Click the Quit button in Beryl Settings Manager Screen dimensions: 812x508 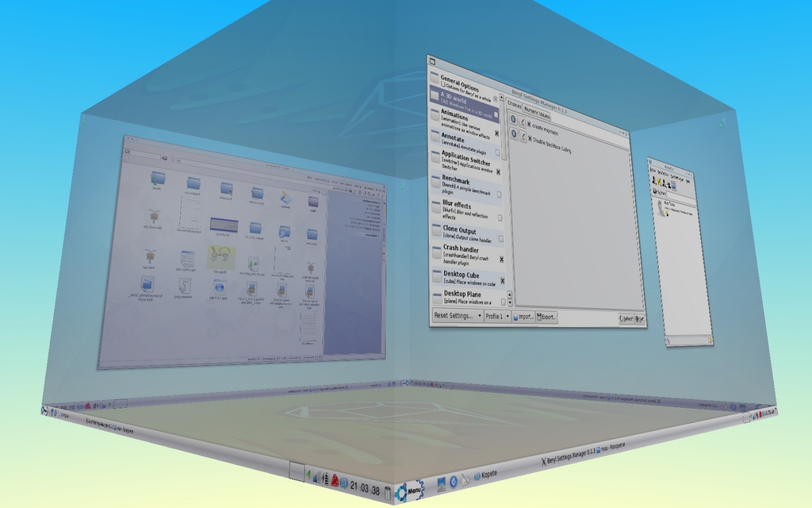[x=640, y=319]
